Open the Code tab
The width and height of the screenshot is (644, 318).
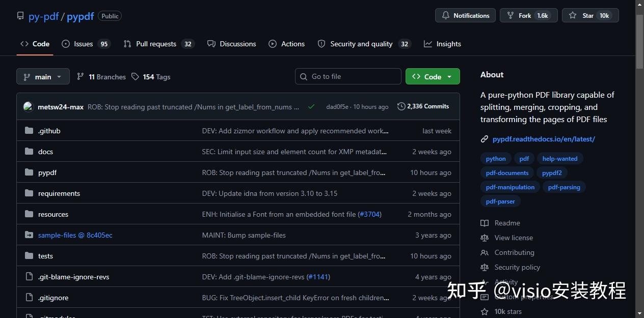(x=35, y=44)
